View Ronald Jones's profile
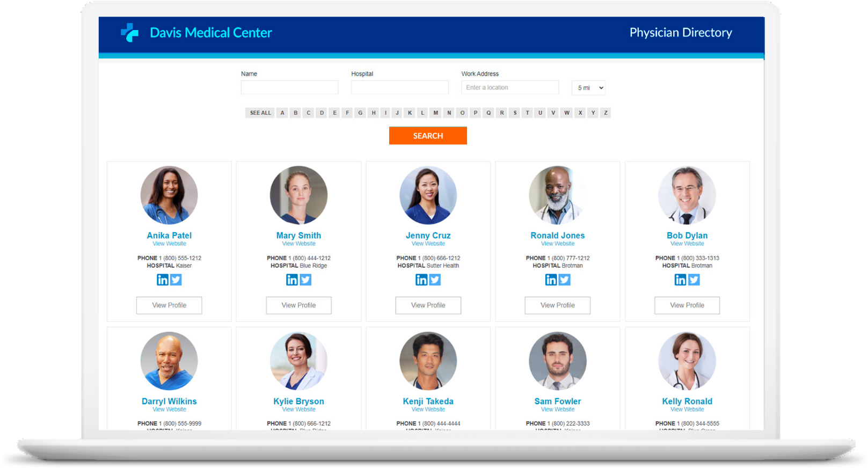This screenshot has height=470, width=868. tap(558, 305)
